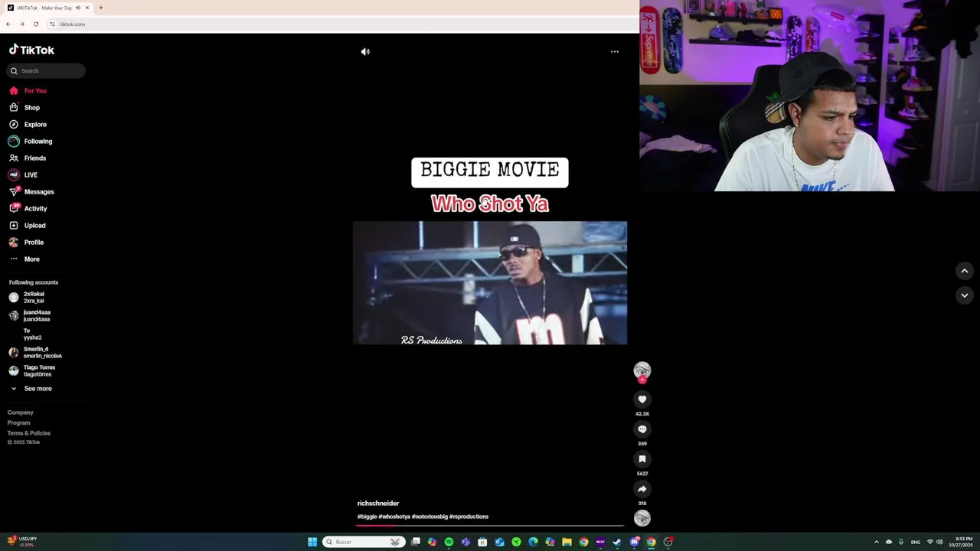Open the Windows Start menu
Viewport: 980px width, 551px height.
pyautogui.click(x=312, y=542)
